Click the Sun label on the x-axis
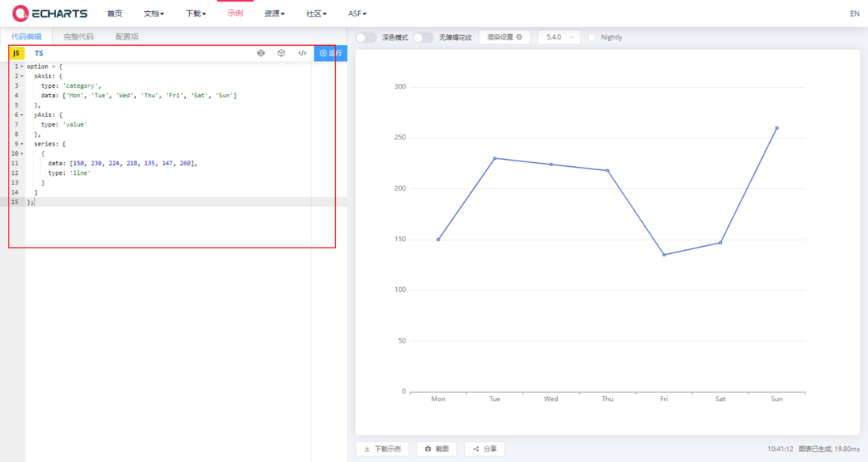868x462 pixels. coord(776,399)
